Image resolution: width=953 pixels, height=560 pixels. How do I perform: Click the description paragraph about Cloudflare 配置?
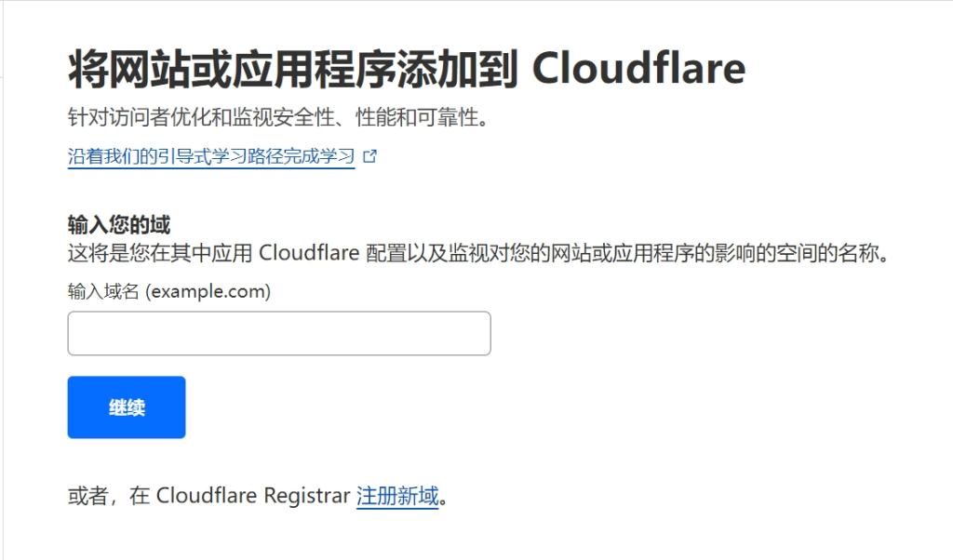click(x=478, y=253)
